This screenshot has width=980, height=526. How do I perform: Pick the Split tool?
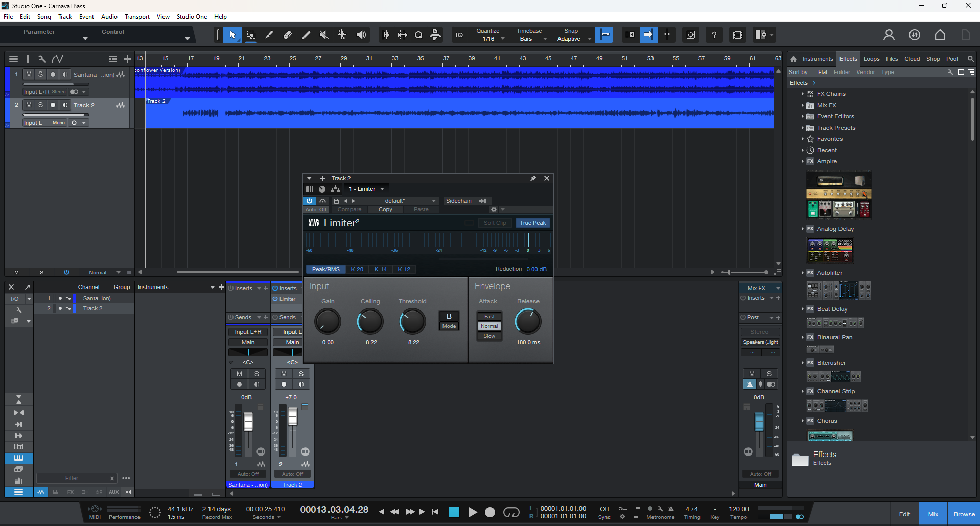coord(269,35)
